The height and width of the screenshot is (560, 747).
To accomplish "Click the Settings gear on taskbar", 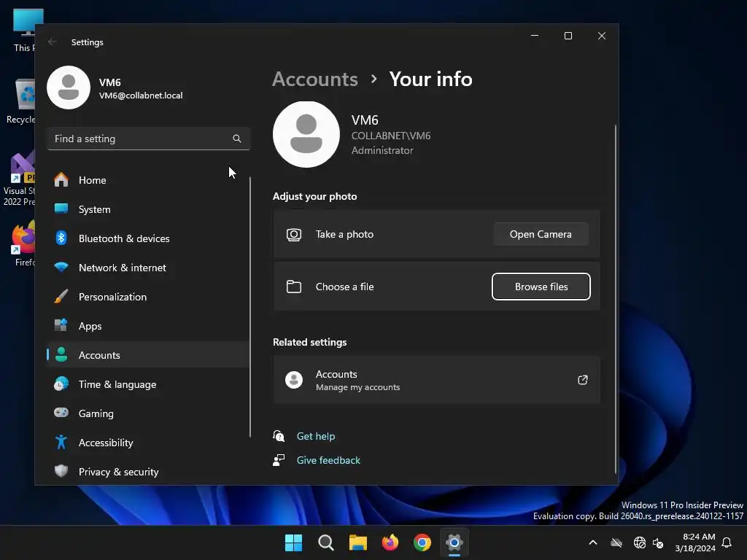I will click(454, 542).
